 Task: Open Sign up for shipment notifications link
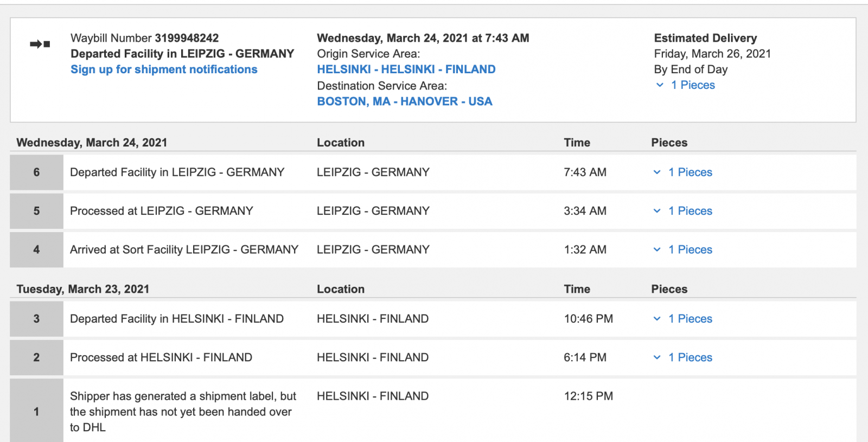pos(164,69)
